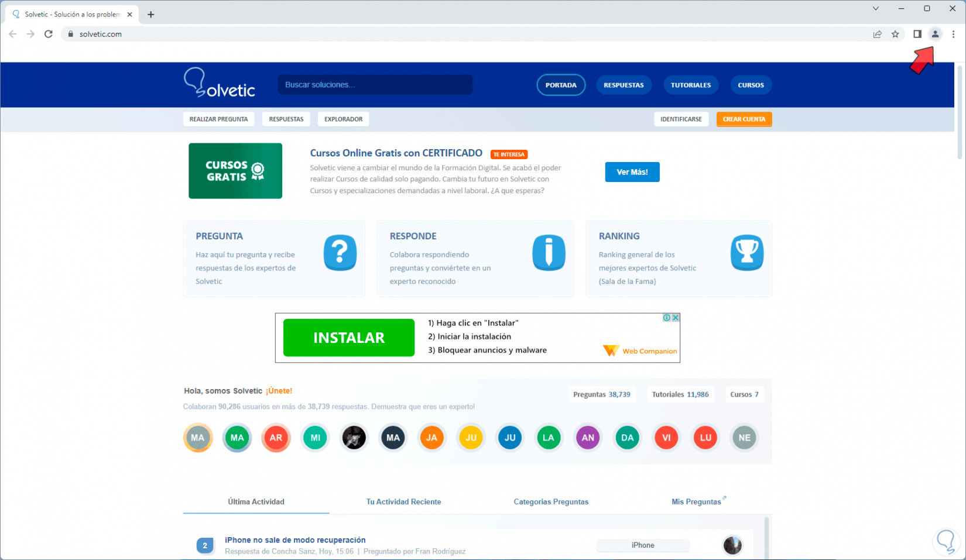Image resolution: width=966 pixels, height=560 pixels.
Task: Click the ad info icon
Action: tap(667, 318)
